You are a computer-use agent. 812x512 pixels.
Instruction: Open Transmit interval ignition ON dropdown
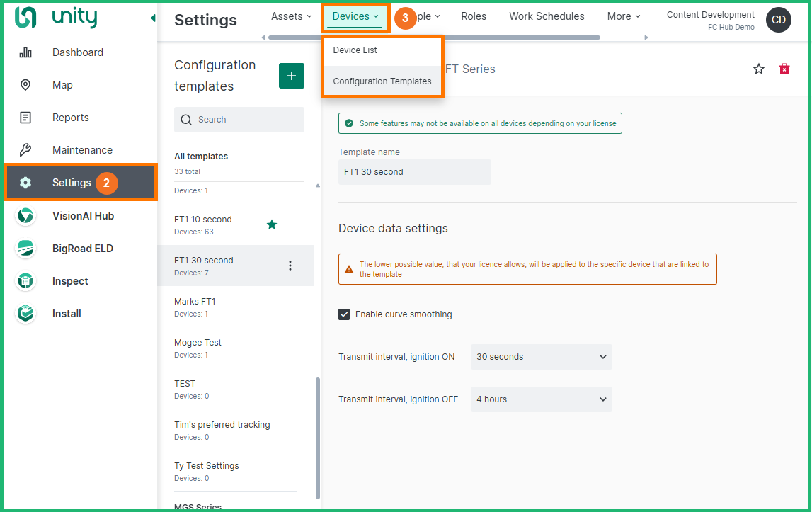(x=541, y=357)
